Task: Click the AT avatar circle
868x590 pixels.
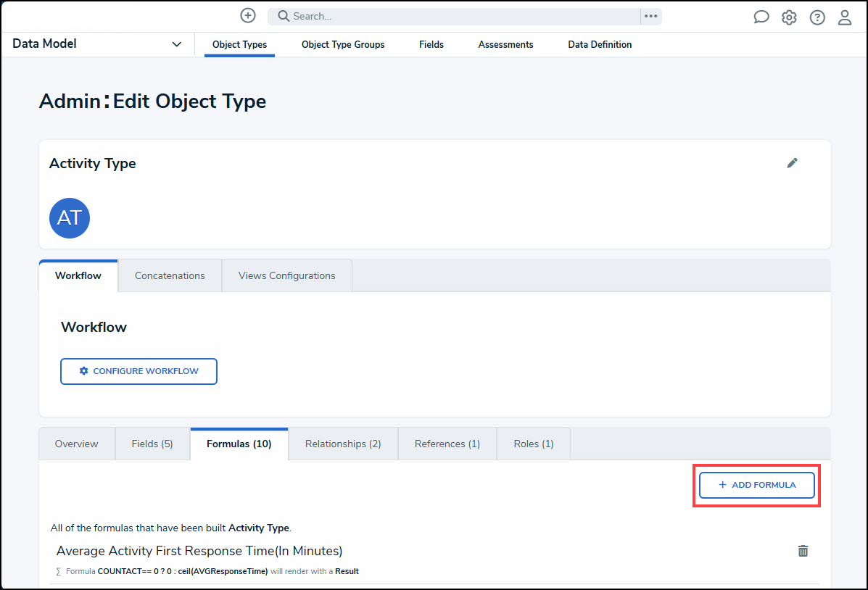Action: pyautogui.click(x=70, y=218)
